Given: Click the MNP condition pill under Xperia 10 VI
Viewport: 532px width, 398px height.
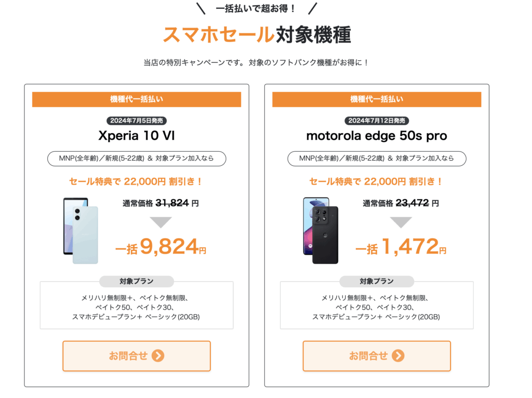Looking at the screenshot, I should point(136,159).
